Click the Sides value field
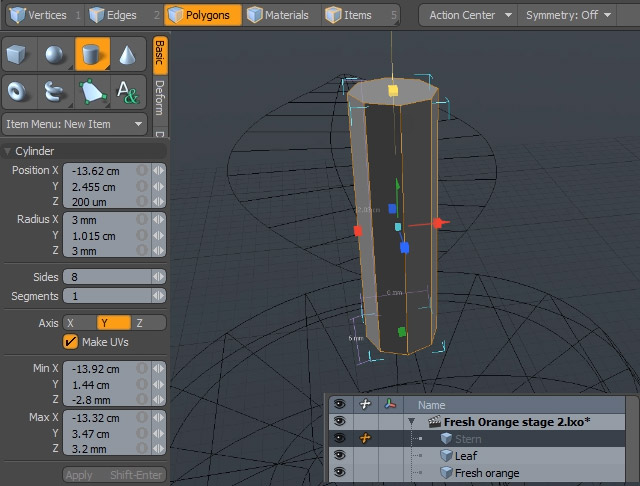 [107, 277]
